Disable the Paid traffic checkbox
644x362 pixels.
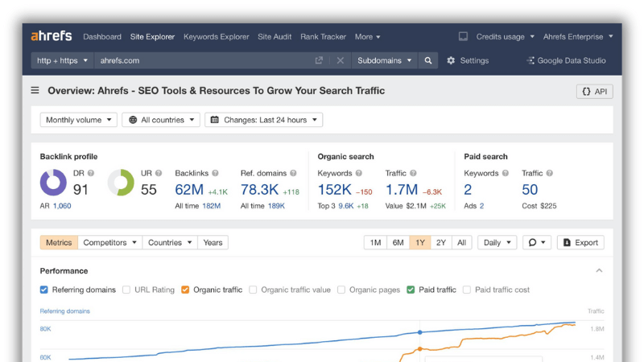click(411, 290)
